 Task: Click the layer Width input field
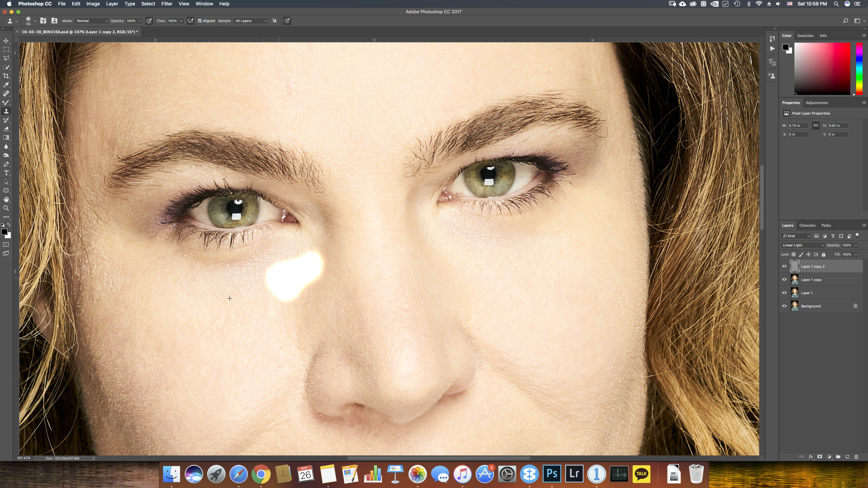pyautogui.click(x=798, y=125)
